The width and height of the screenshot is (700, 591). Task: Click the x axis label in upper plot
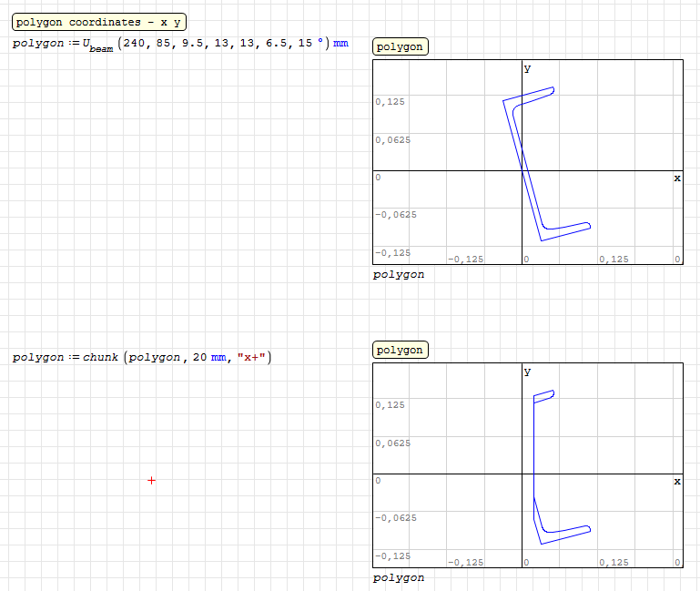(x=676, y=178)
